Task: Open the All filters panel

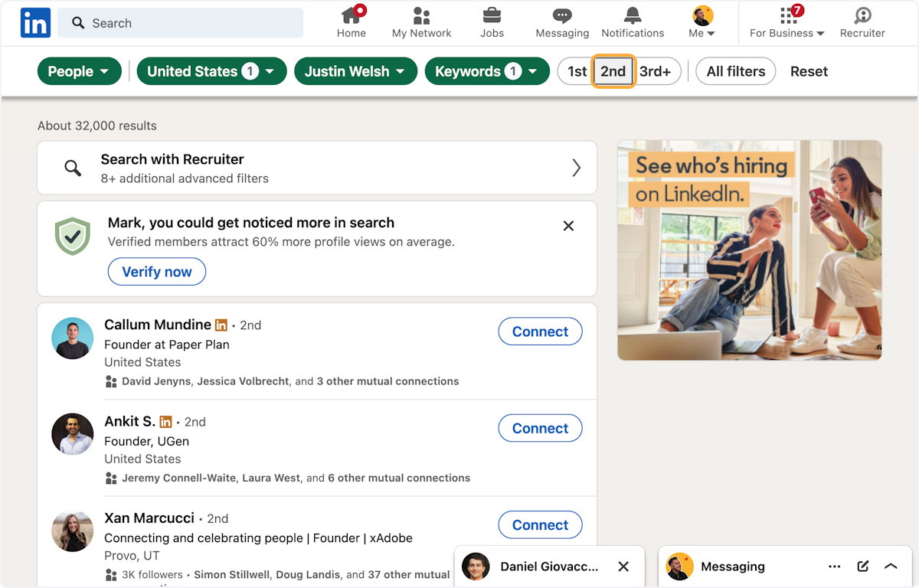Action: [x=736, y=71]
